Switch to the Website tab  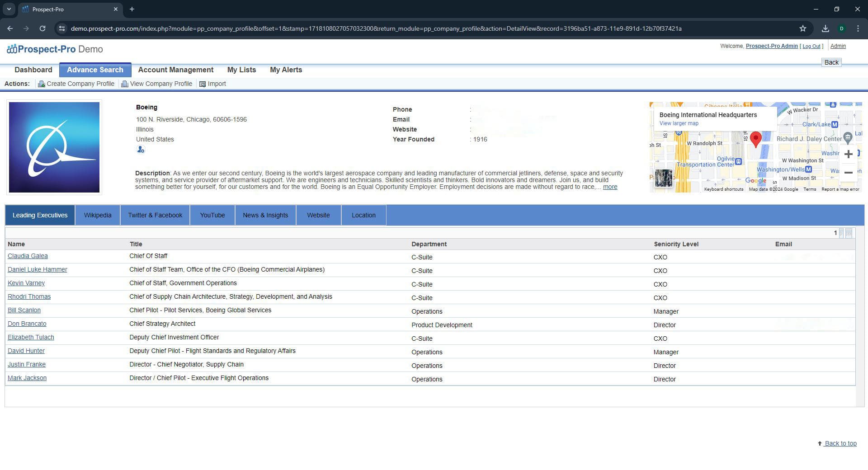[x=318, y=215]
